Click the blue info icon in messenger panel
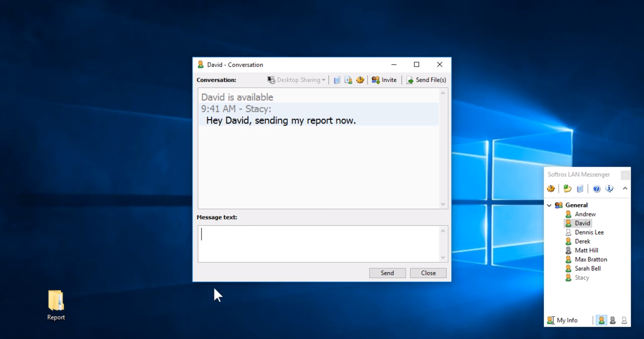The width and height of the screenshot is (644, 339). coord(610,189)
